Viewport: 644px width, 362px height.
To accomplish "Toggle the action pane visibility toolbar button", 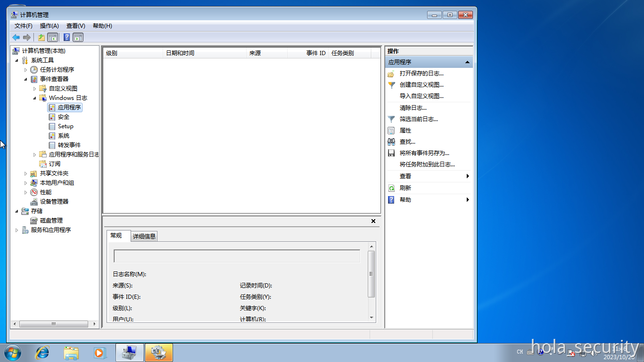I will point(78,37).
